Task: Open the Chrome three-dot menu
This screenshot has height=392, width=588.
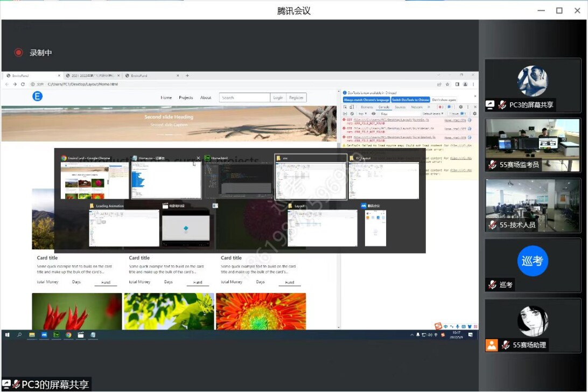Action: 473,85
